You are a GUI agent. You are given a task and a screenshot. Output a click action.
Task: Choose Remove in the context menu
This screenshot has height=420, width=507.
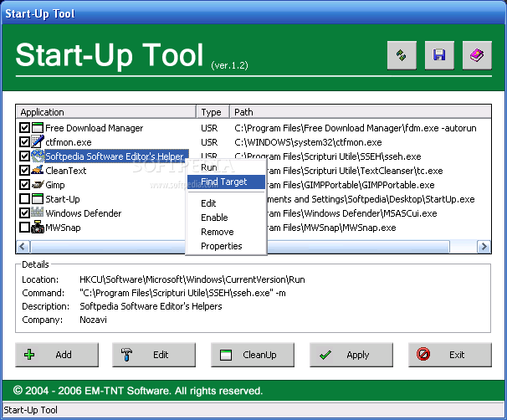pos(226,232)
